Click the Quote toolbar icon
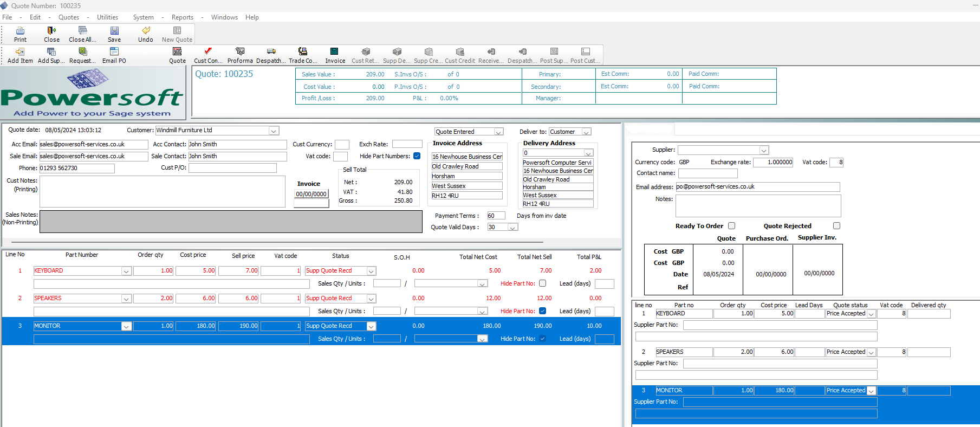 tap(177, 55)
